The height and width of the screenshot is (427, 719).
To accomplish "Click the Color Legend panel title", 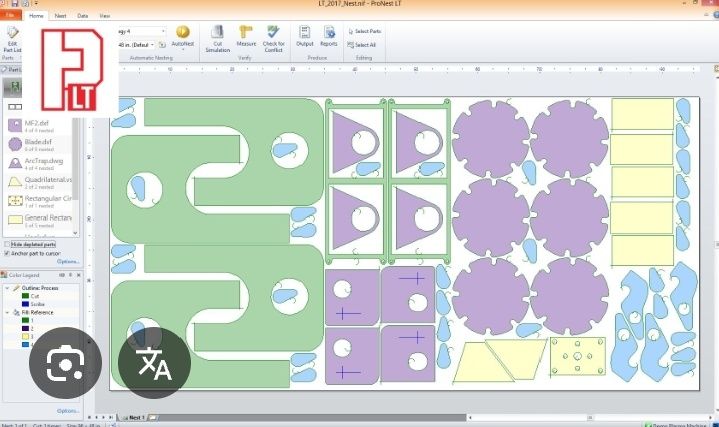I will click(x=24, y=275).
